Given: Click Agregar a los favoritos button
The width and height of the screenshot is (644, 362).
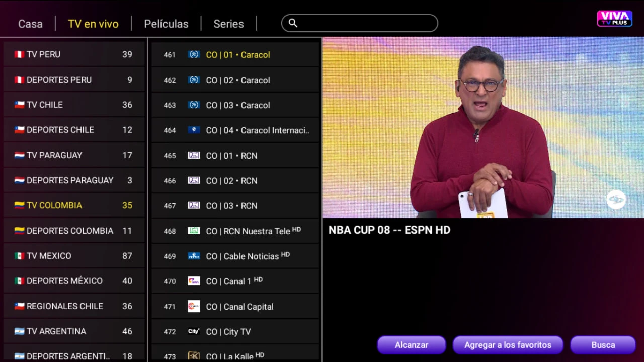Looking at the screenshot, I should pyautogui.click(x=508, y=345).
